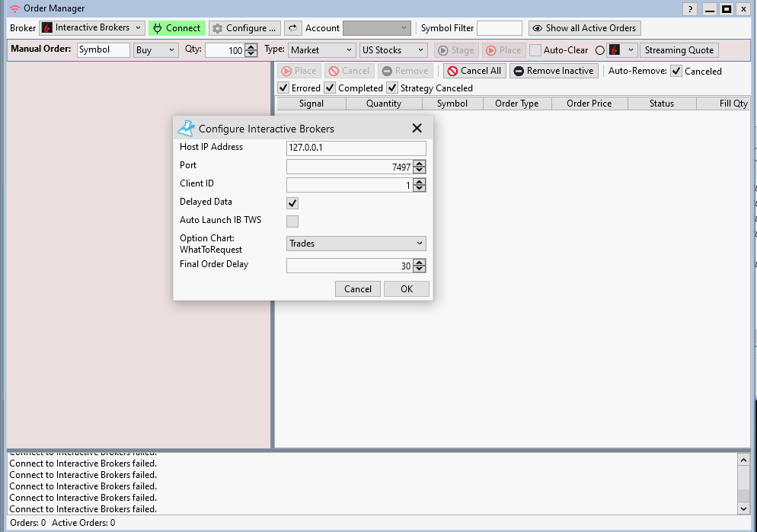
Task: Click the Connect plug button
Action: tap(177, 28)
